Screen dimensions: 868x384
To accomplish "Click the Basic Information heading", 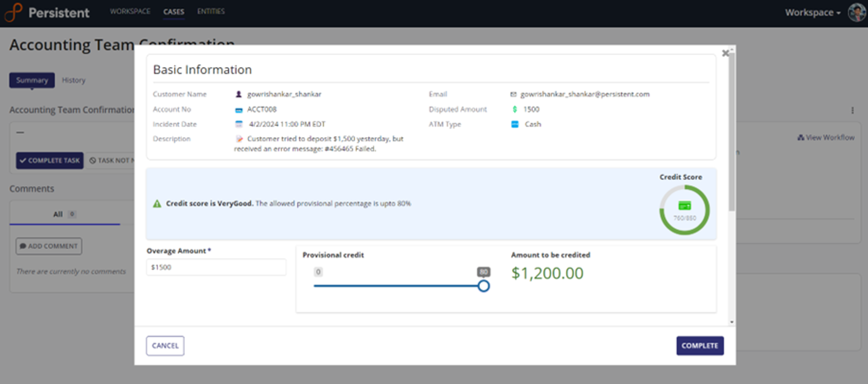I will pos(202,70).
